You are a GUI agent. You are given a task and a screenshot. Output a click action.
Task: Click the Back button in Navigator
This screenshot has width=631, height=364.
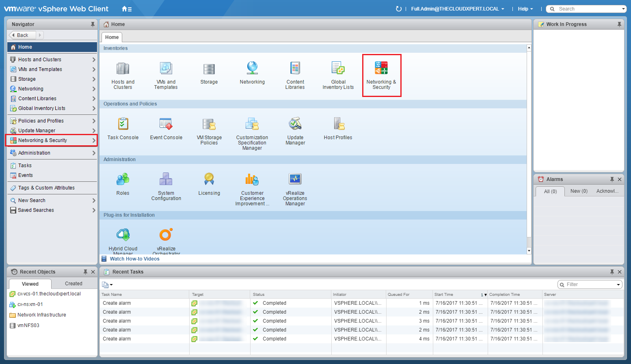click(22, 35)
